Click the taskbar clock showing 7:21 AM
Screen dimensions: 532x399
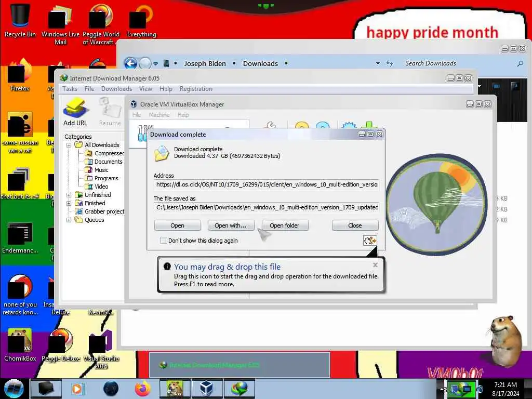coord(506,389)
